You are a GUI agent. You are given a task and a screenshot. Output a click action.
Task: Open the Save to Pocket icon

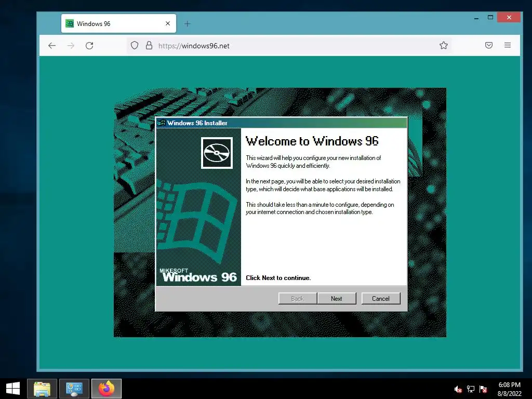[488, 45]
